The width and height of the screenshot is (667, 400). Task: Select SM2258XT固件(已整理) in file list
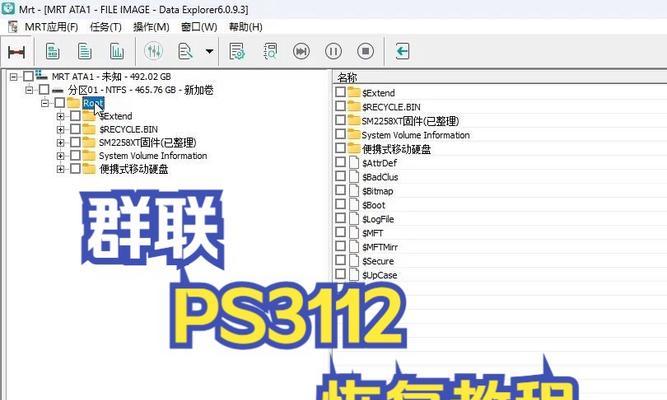click(410, 121)
